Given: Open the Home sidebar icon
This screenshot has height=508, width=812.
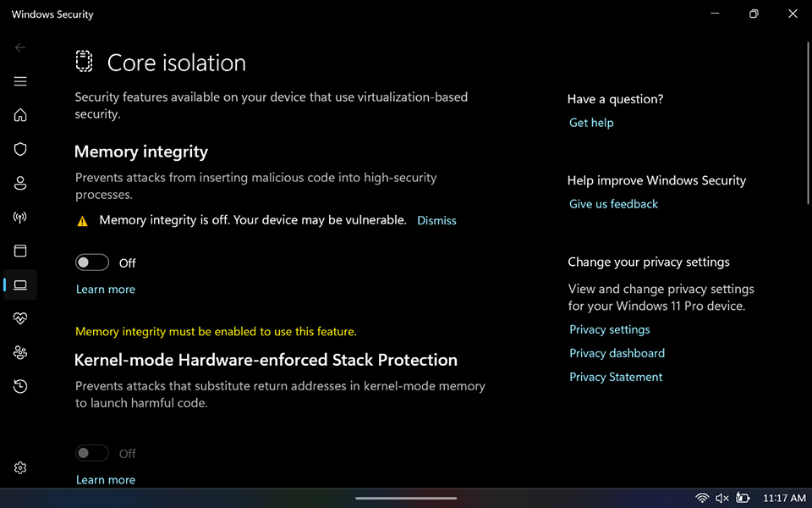Looking at the screenshot, I should click(20, 115).
